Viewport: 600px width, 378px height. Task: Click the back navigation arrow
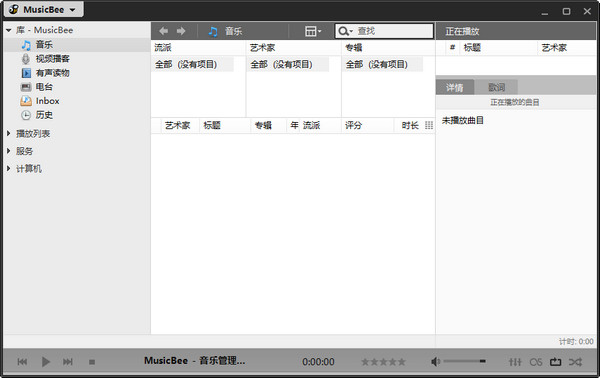pyautogui.click(x=163, y=31)
